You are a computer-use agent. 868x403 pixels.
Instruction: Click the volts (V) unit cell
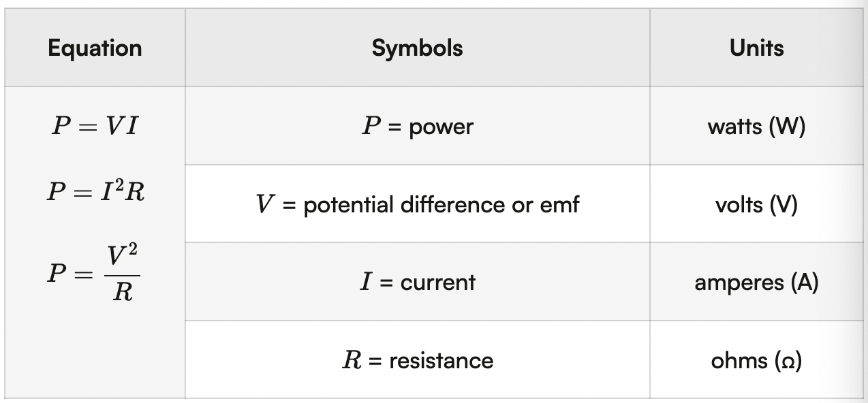tap(756, 204)
